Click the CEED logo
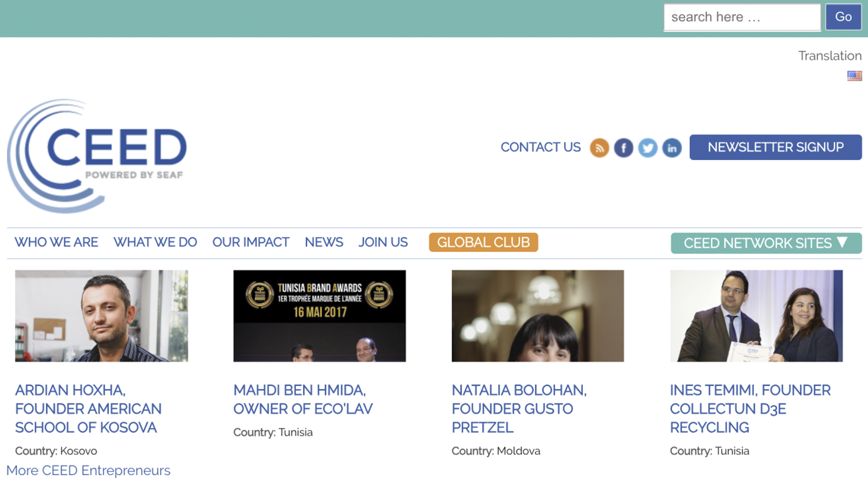Viewport: 868px width, 488px height. [x=97, y=156]
